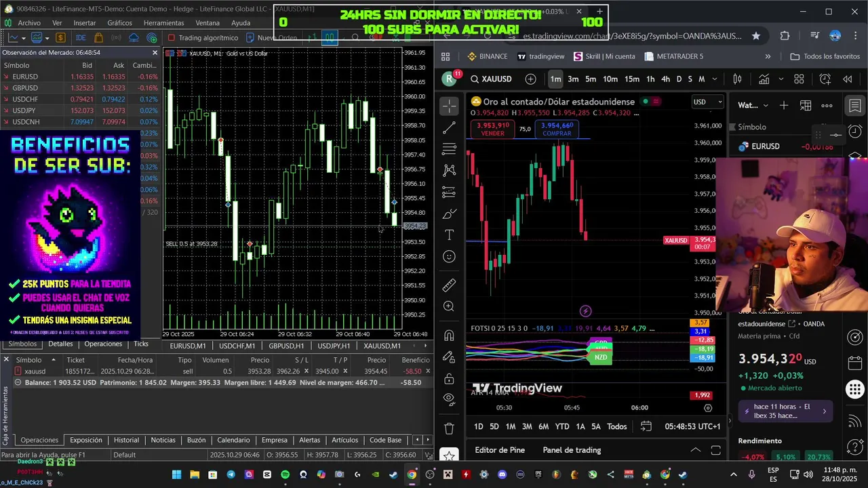Toggle Trading algorítmico in MetaTrader toolbar
Screen dimensions: 868x488
coord(203,38)
